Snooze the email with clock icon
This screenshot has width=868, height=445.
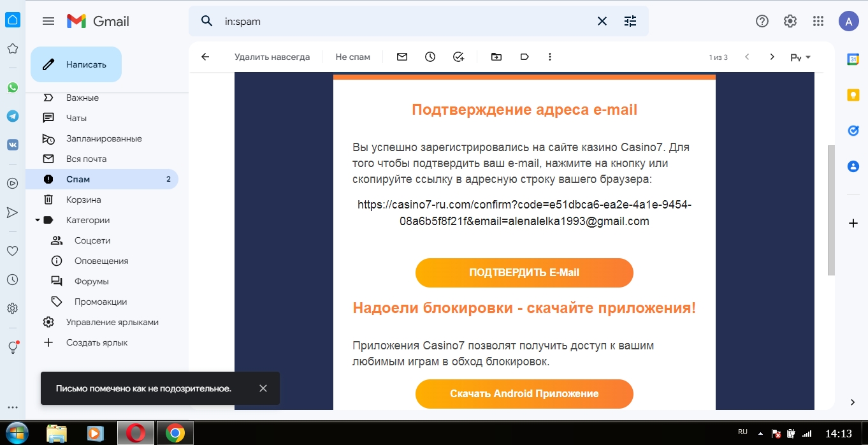pyautogui.click(x=430, y=57)
